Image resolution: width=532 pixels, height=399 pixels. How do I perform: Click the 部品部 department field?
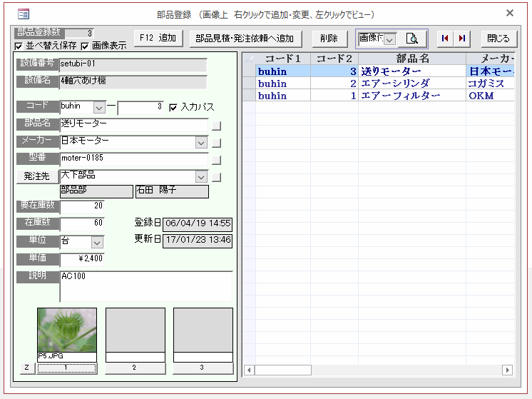(96, 191)
